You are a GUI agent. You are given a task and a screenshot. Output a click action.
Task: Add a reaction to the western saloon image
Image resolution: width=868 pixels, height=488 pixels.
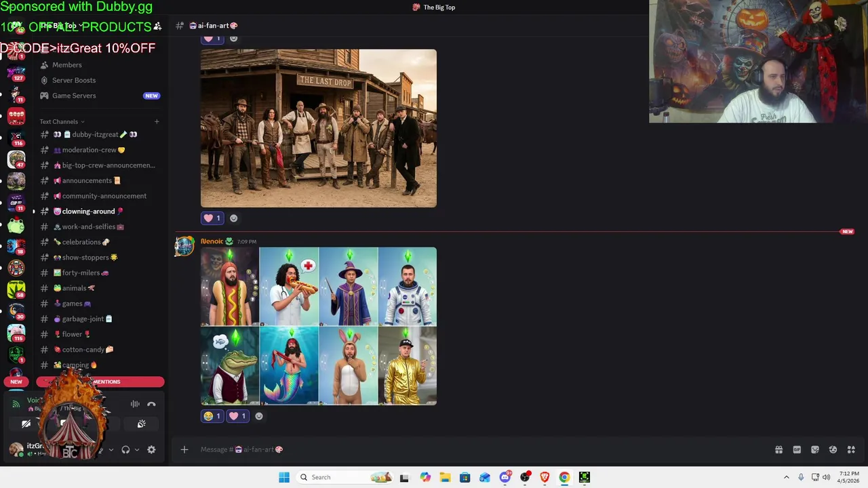pyautogui.click(x=233, y=218)
